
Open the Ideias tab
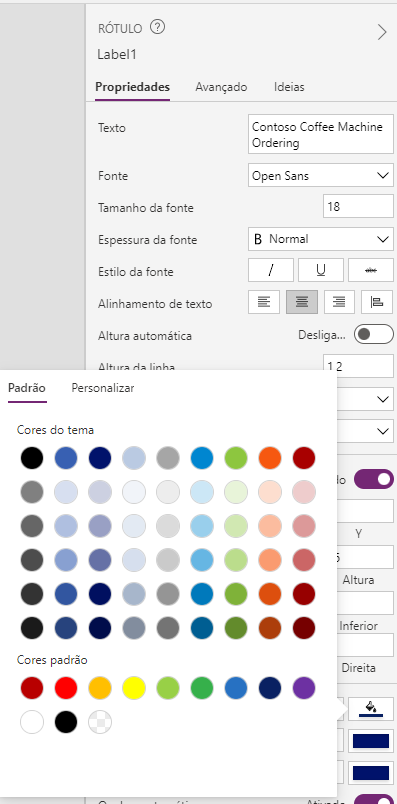point(289,87)
